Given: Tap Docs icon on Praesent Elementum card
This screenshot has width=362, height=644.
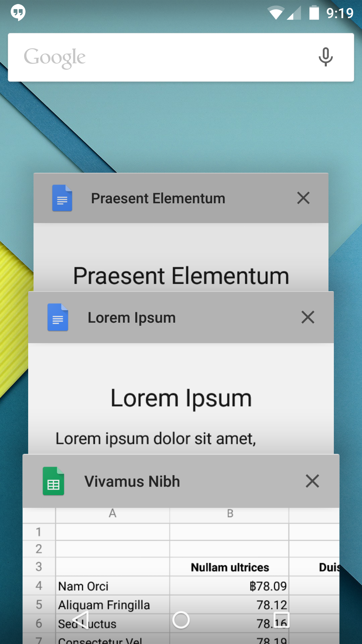Looking at the screenshot, I should pos(62,198).
